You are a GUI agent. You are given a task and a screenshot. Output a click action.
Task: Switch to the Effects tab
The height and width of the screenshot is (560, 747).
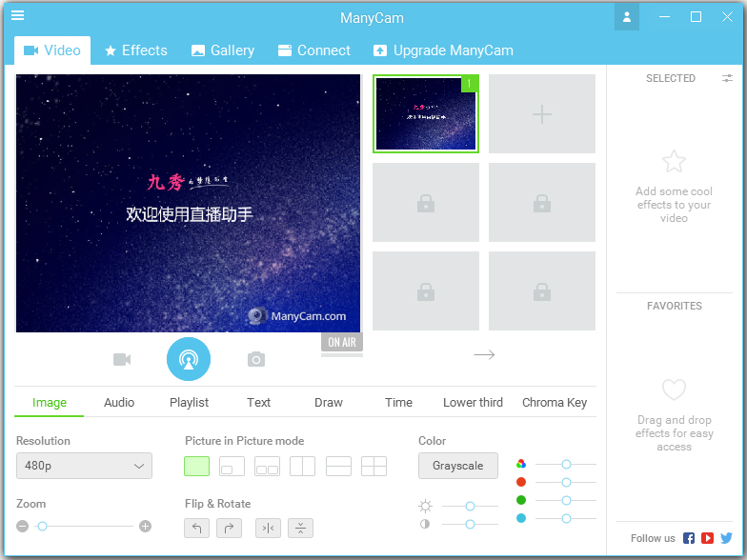(135, 50)
